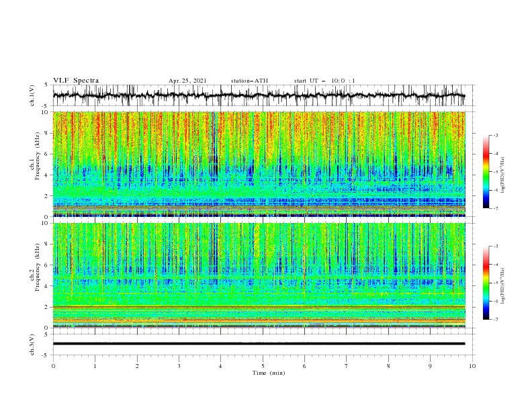The height and width of the screenshot is (411, 532).
Task: Click the "VLF Spectra" title text
Action: pyautogui.click(x=76, y=81)
